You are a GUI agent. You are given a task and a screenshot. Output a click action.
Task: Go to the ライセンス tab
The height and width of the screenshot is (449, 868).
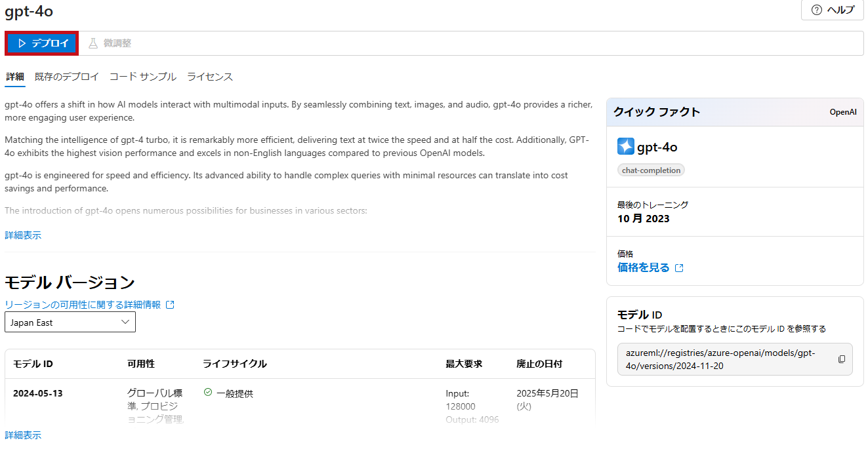tap(210, 77)
